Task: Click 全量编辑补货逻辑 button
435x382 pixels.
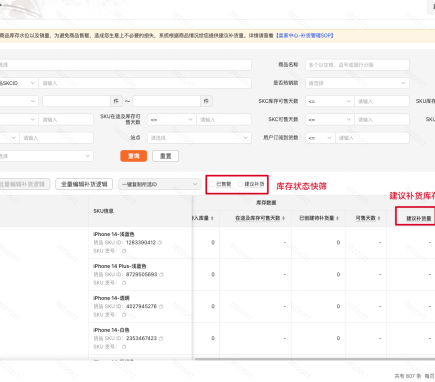Action: coord(84,184)
